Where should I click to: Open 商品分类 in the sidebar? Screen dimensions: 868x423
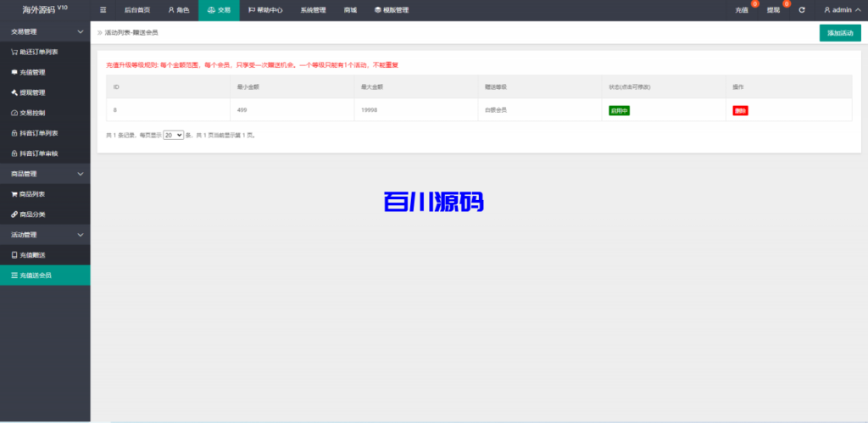[x=45, y=214]
